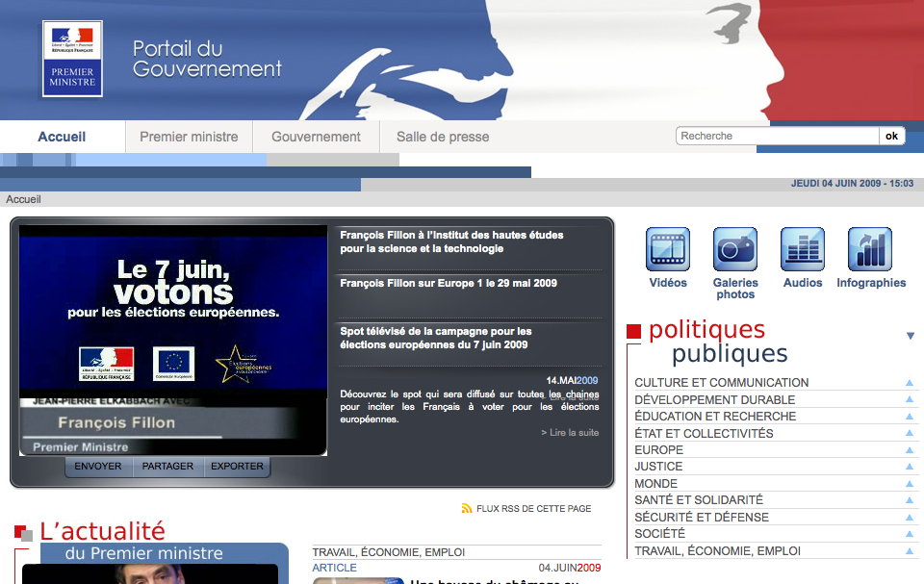
Task: Click the Premier Ministre logo emblem
Action: point(71,59)
